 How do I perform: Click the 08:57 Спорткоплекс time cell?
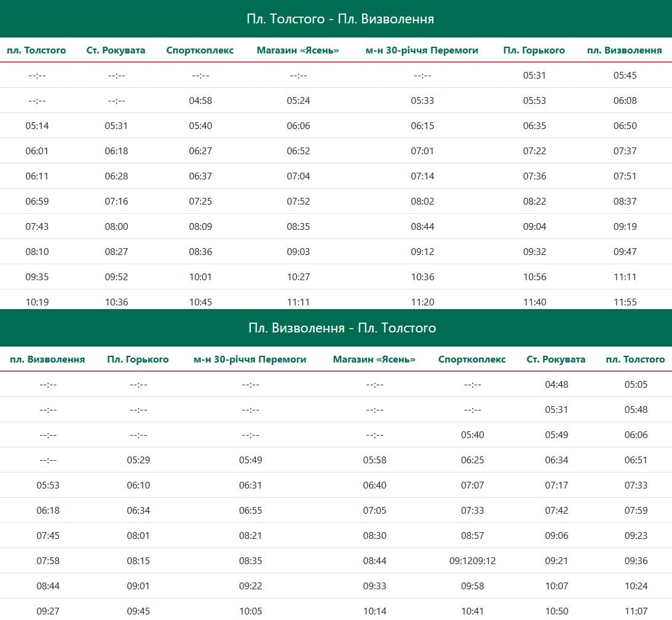472,536
